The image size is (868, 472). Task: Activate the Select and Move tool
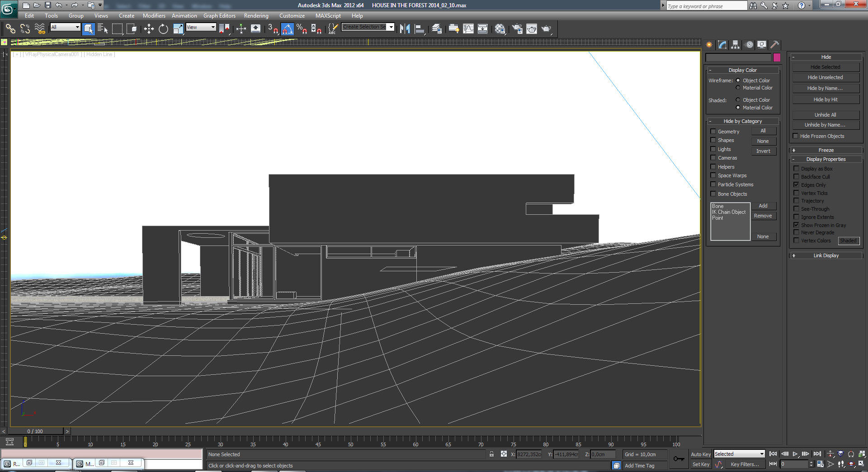click(x=149, y=29)
